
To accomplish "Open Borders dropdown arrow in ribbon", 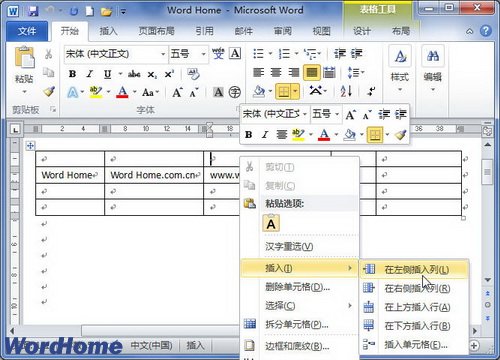I will (x=296, y=91).
